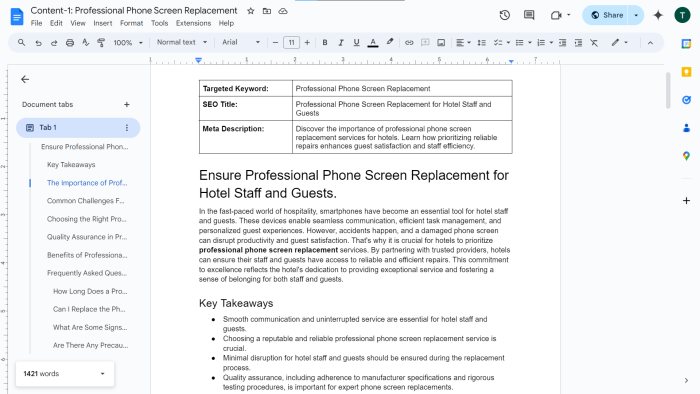Image resolution: width=700 pixels, height=394 pixels.
Task: Open the comments panel icon
Action: (529, 15)
